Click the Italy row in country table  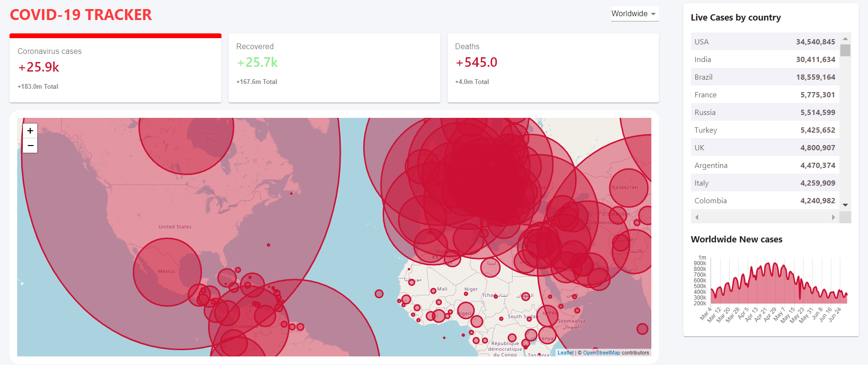[x=765, y=183]
